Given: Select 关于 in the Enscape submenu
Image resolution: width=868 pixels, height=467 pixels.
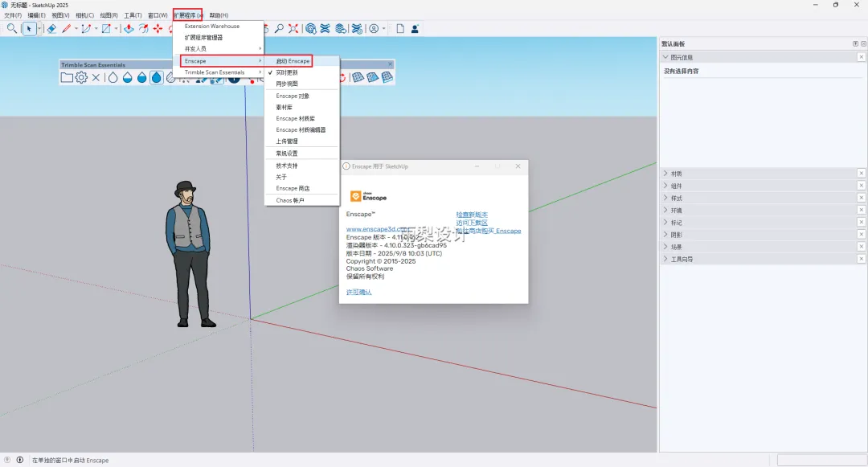Looking at the screenshot, I should click(x=302, y=177).
